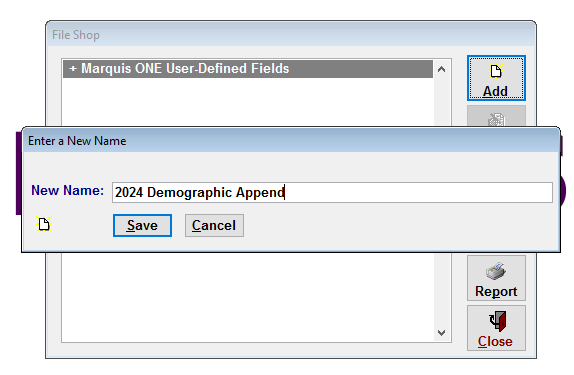Click the File Shop window title bar
Viewport: 574px width, 375px height.
pyautogui.click(x=291, y=35)
